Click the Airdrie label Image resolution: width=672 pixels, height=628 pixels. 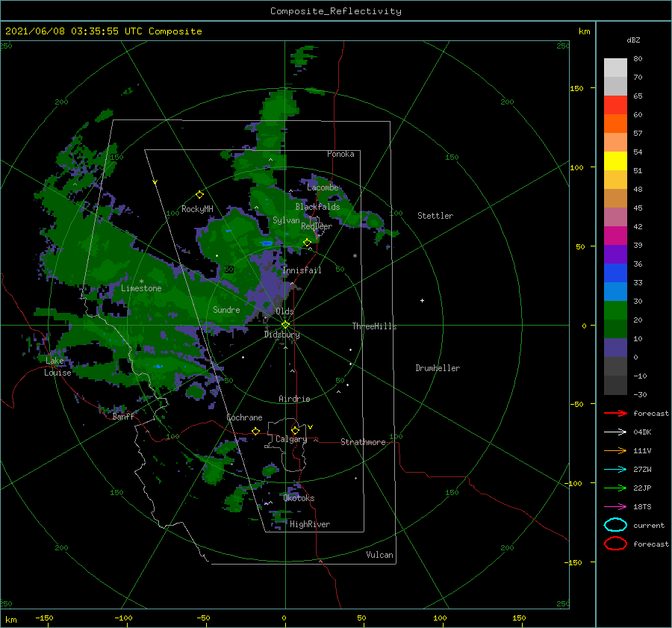coord(294,399)
